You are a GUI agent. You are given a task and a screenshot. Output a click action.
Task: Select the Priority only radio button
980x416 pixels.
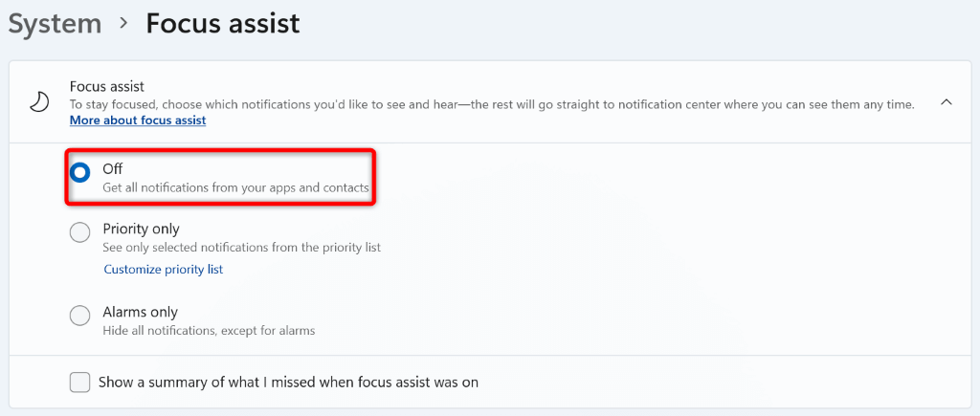pos(80,232)
